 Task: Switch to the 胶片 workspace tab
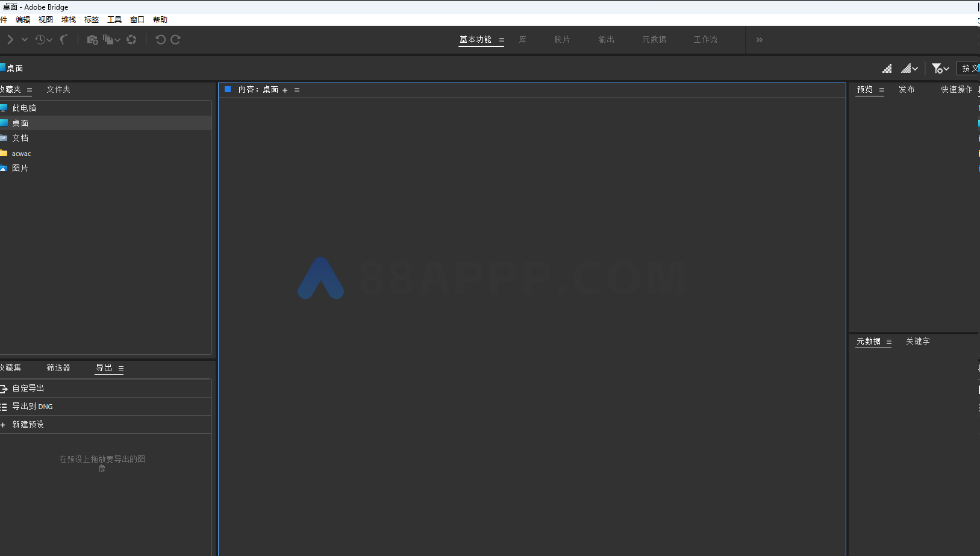[x=562, y=39]
